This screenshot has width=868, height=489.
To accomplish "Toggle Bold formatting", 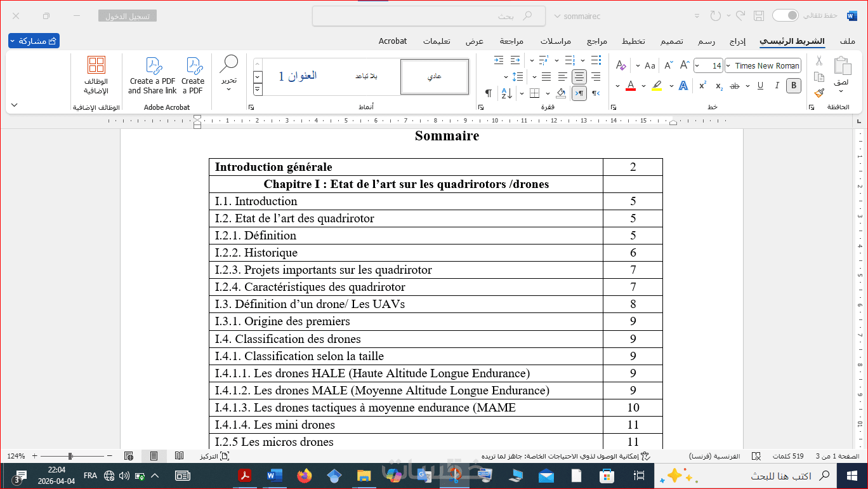I will (793, 86).
